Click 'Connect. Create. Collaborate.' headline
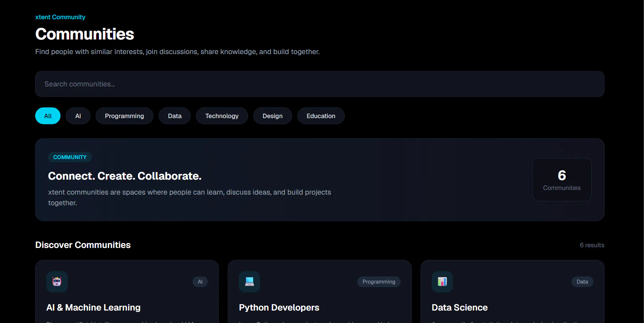The image size is (644, 323). tap(125, 176)
